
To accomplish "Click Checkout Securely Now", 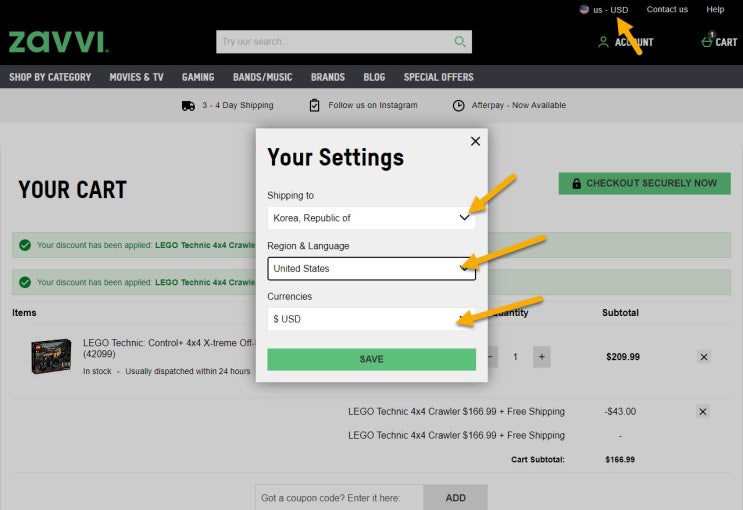I will [x=644, y=183].
